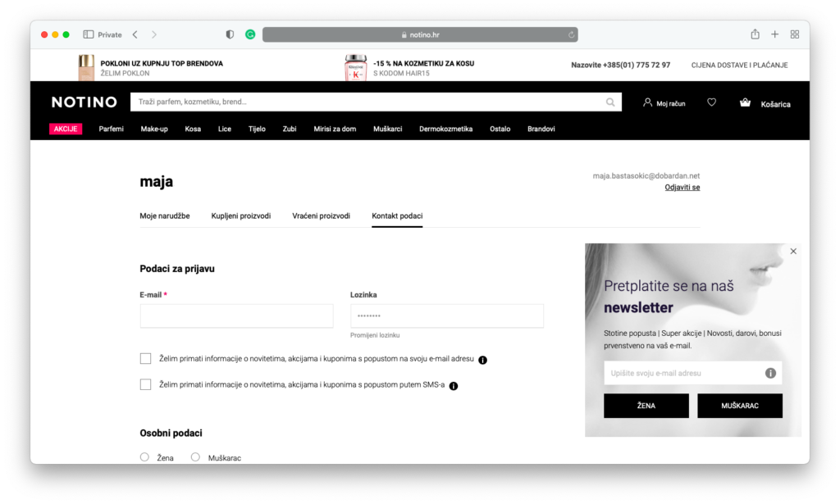Open the wishlist heart icon
840x504 pixels.
[711, 102]
